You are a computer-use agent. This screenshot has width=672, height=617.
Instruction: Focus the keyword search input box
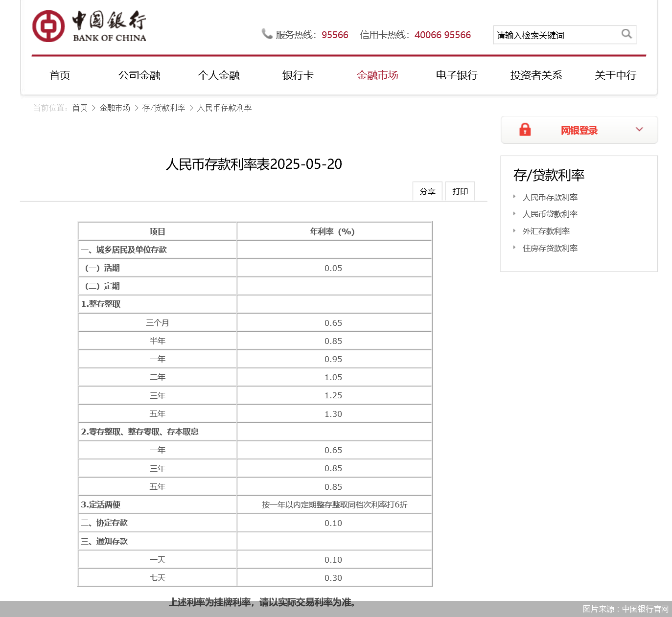(x=556, y=35)
